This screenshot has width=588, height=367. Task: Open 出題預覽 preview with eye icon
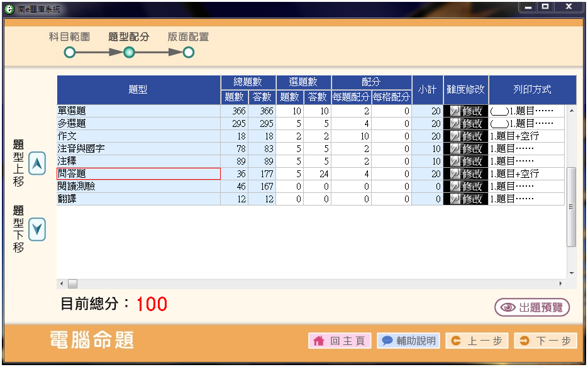[x=532, y=307]
